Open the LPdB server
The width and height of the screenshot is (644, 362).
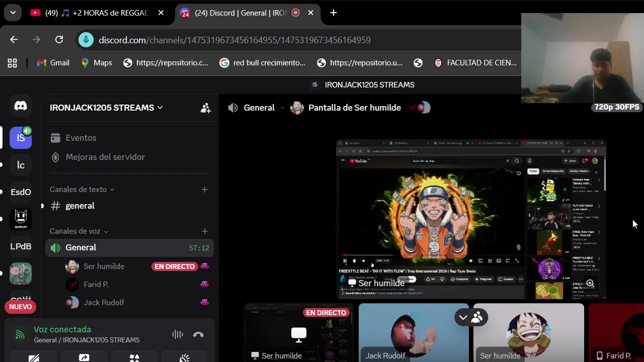point(21,246)
